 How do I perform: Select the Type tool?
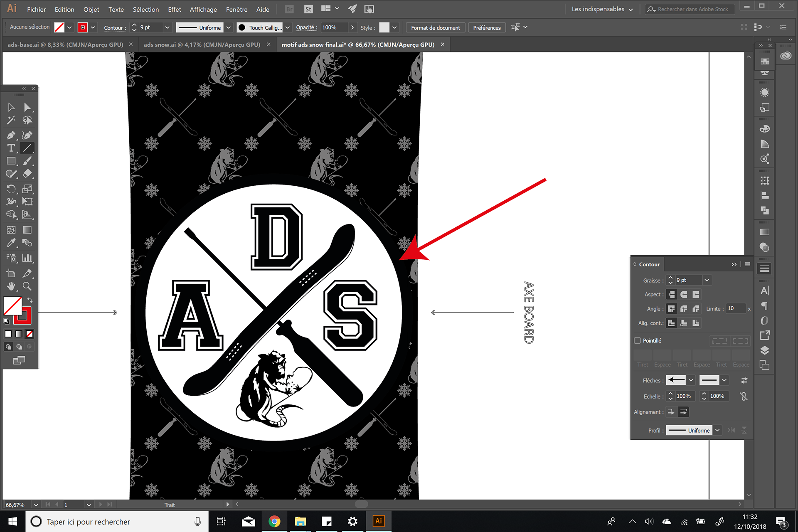(x=11, y=148)
